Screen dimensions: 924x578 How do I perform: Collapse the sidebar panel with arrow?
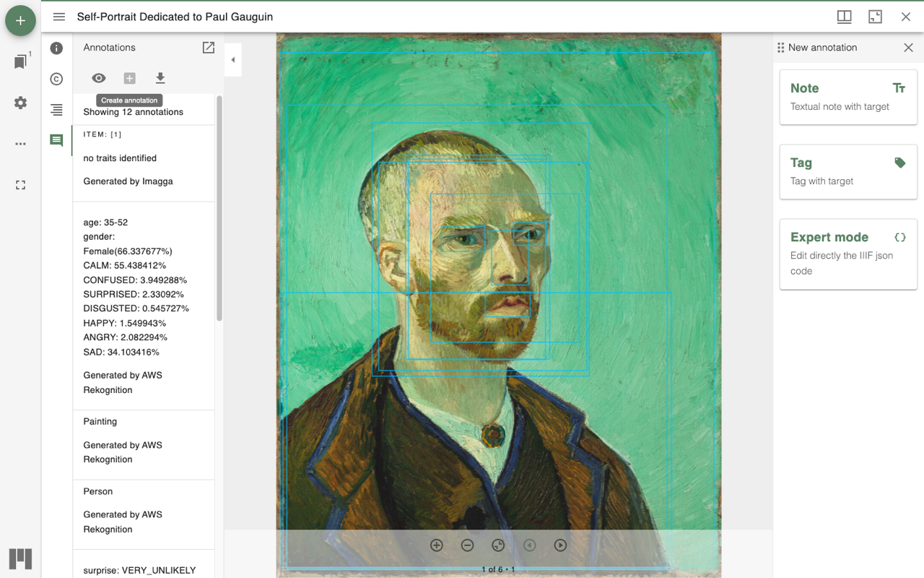coord(233,60)
